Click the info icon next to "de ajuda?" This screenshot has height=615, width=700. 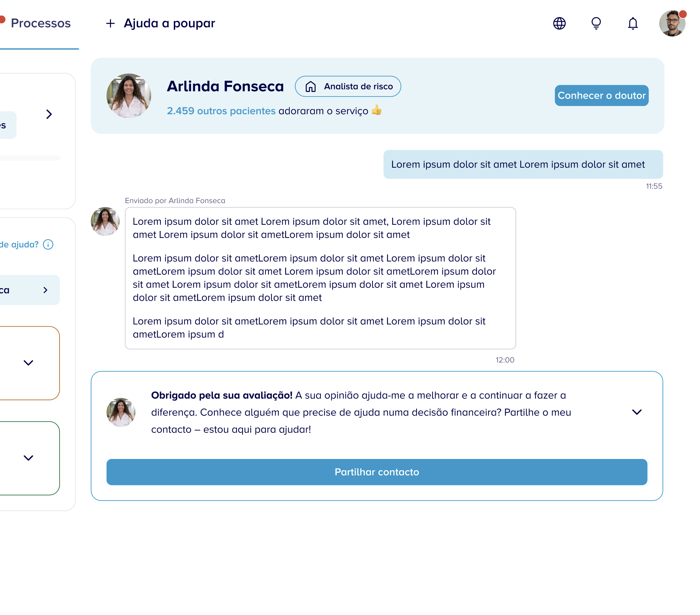(48, 244)
